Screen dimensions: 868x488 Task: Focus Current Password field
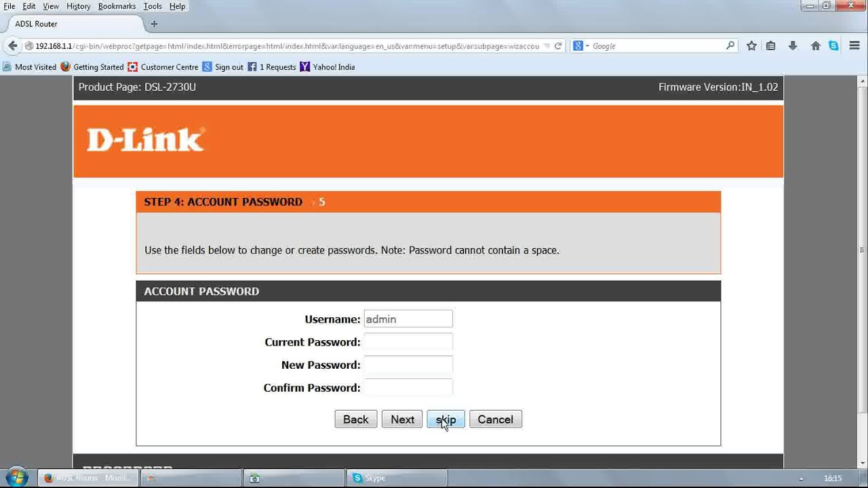click(x=408, y=342)
